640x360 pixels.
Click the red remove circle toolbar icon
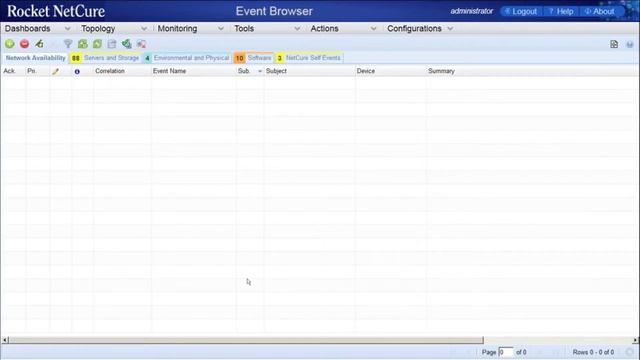coord(24,44)
